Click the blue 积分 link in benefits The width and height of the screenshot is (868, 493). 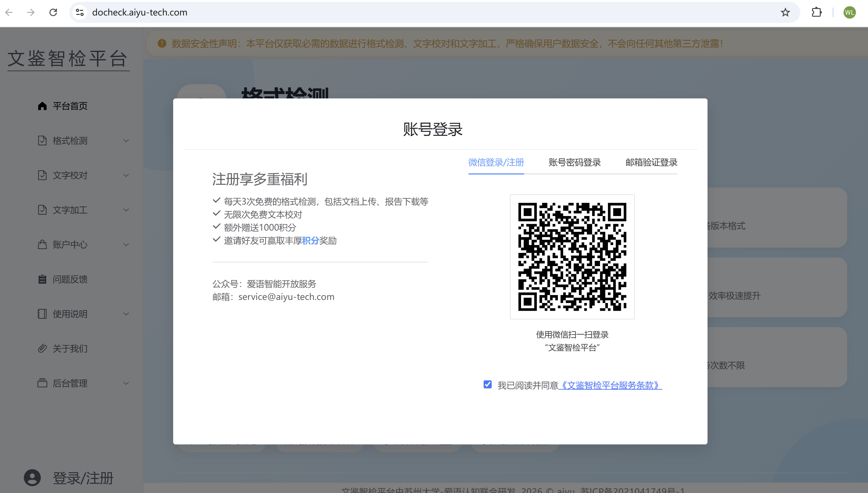coord(310,241)
